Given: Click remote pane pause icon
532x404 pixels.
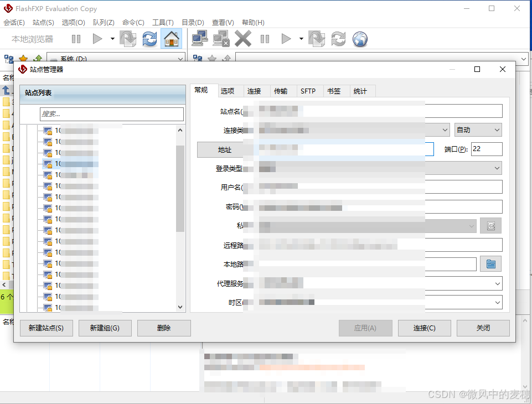Looking at the screenshot, I should [x=265, y=39].
